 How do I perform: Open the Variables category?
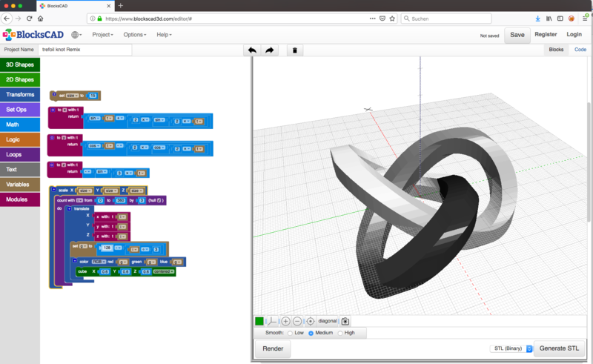coord(20,185)
